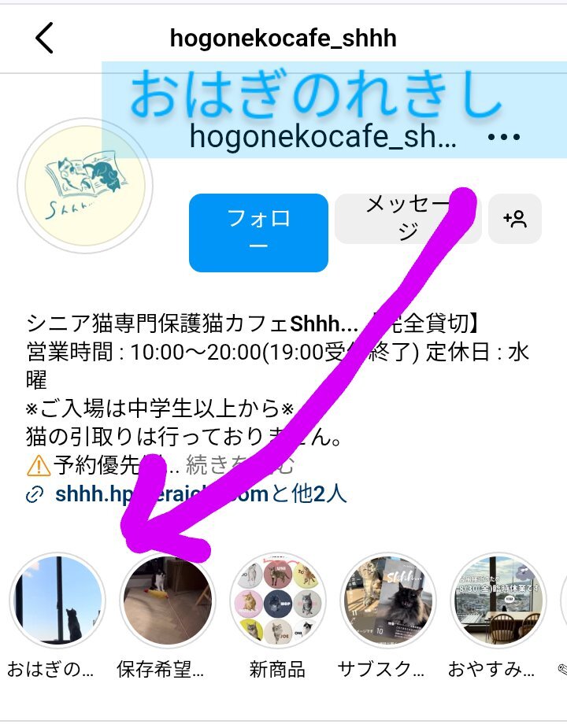567x728 pixels.
Task: Tap the truncated hogonekocafe_sh… username
Action: 323,136
